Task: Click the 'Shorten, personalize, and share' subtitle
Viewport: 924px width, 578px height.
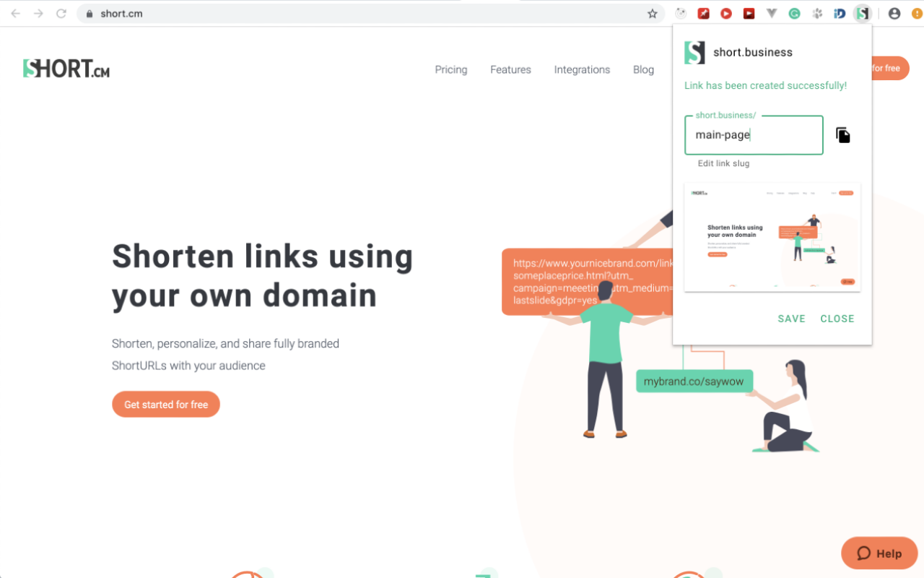Action: (x=225, y=355)
